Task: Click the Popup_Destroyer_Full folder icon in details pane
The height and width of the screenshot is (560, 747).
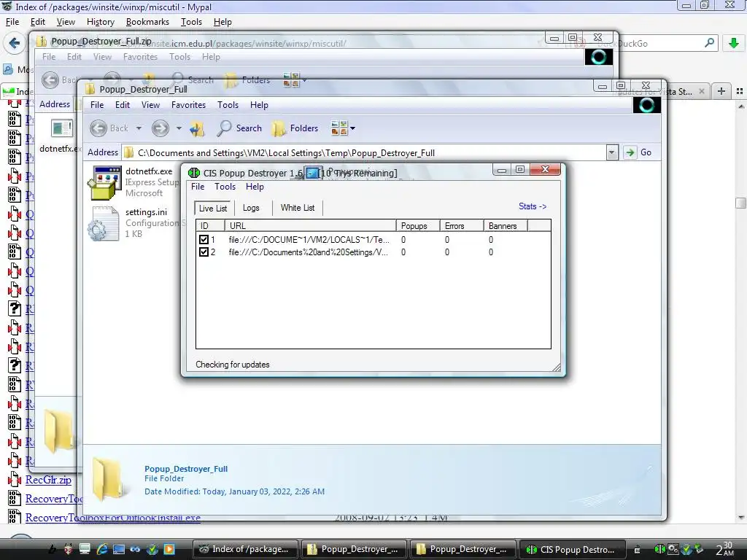Action: coord(109,479)
